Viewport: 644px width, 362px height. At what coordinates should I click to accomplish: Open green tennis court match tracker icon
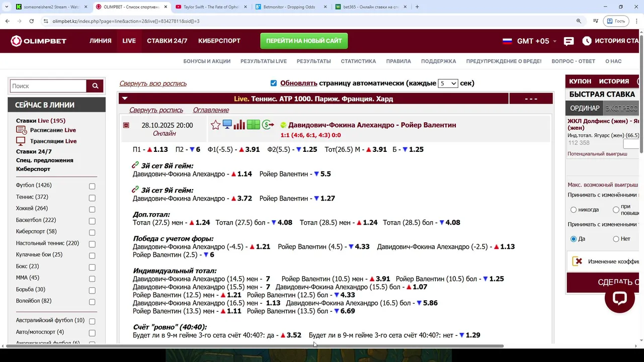click(253, 125)
